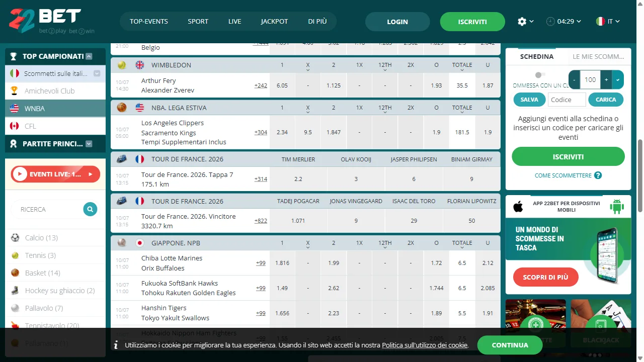Confirm the stake with the checkmark button
Screen dimensions: 644x362
(x=618, y=79)
